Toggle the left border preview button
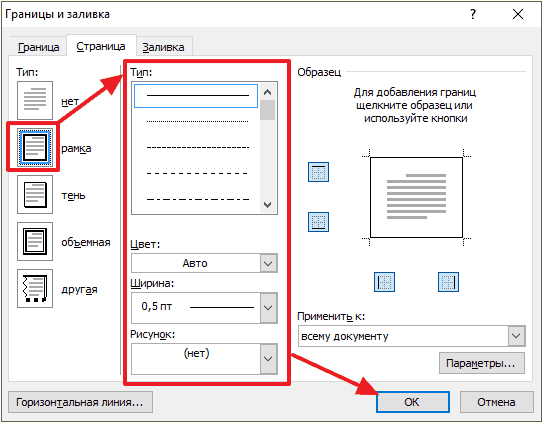 click(384, 282)
